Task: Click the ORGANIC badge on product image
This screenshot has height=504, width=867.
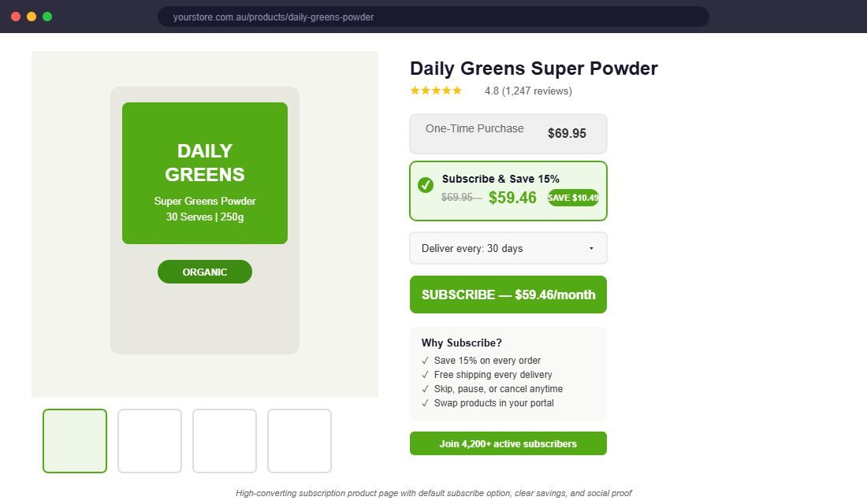Action: (205, 271)
